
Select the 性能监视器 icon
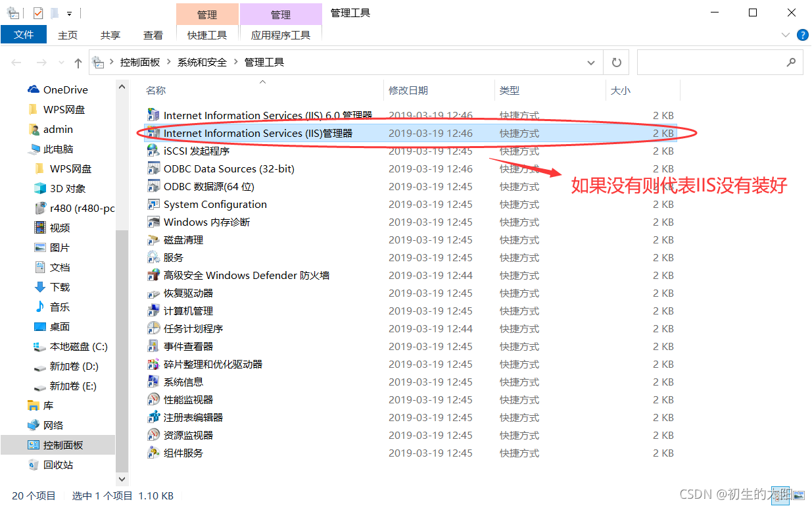tap(153, 399)
